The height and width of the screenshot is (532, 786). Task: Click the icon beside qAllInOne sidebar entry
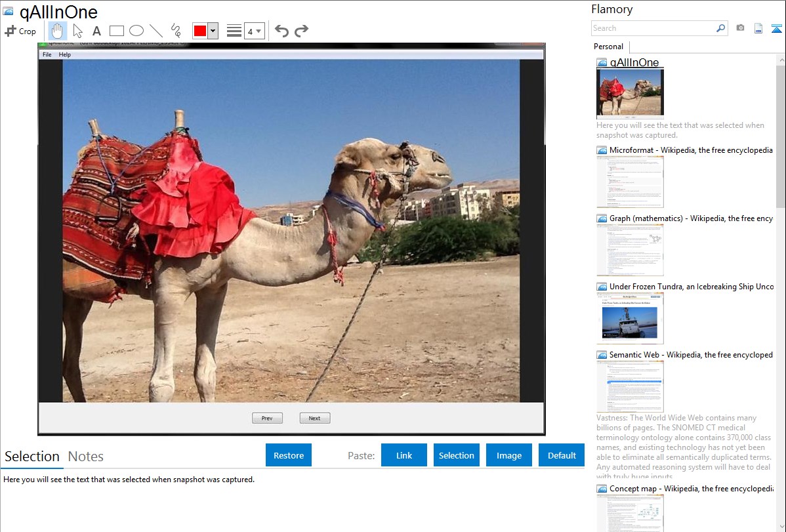click(602, 62)
